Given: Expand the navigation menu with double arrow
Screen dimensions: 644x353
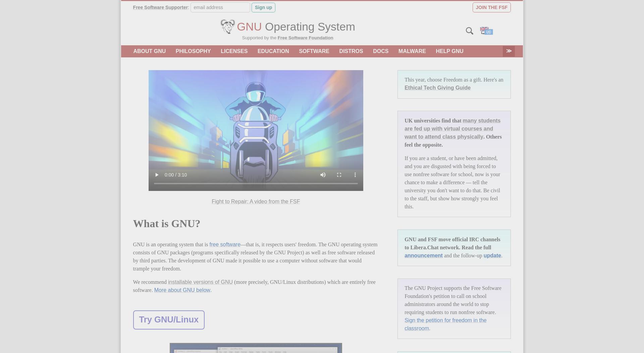Looking at the screenshot, I should click(509, 51).
